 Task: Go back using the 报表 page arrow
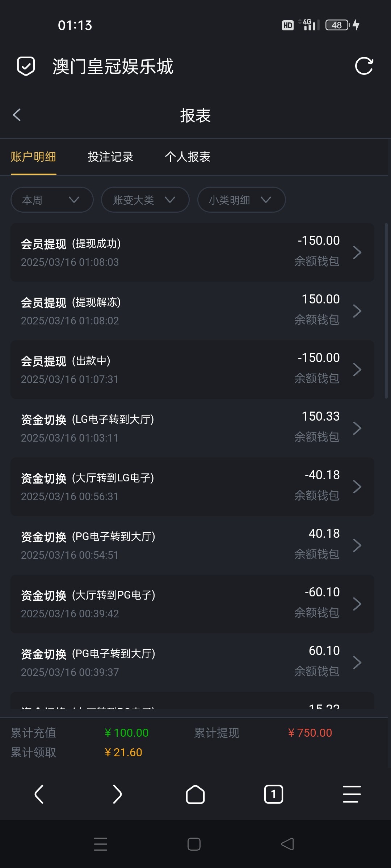(17, 115)
